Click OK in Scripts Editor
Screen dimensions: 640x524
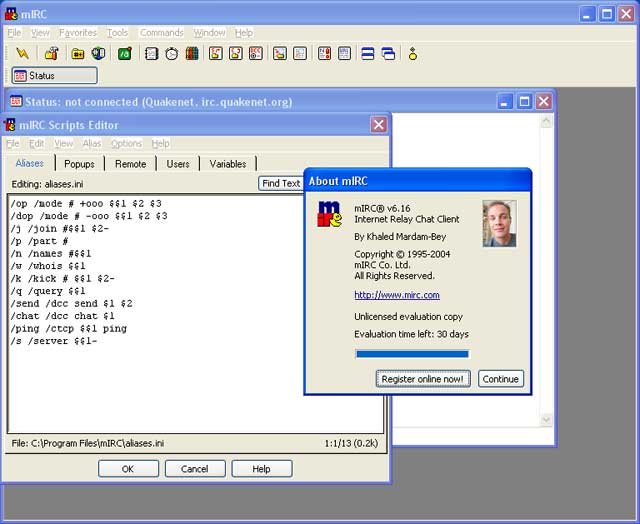[x=128, y=469]
